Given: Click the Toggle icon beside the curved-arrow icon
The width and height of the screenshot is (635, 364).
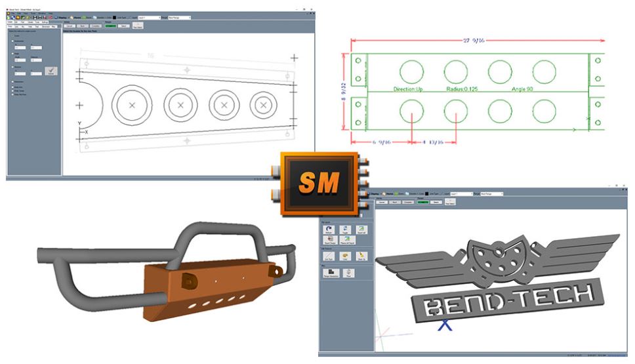Looking at the screenshot, I should click(345, 230).
